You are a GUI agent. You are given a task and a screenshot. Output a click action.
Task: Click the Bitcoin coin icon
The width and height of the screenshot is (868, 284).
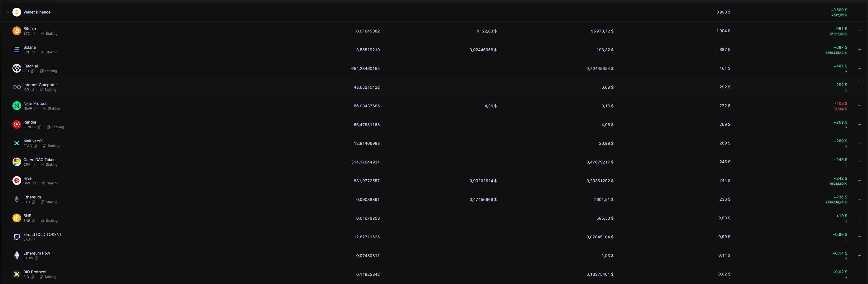click(17, 31)
